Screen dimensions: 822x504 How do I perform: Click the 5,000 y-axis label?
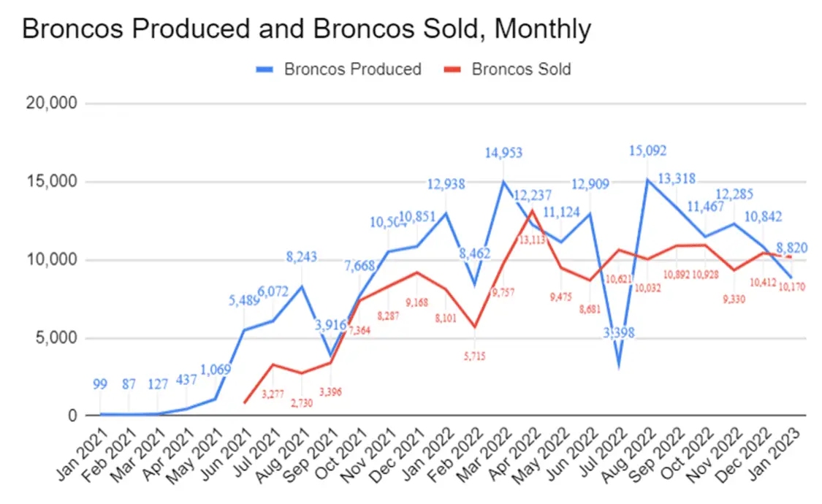click(58, 338)
